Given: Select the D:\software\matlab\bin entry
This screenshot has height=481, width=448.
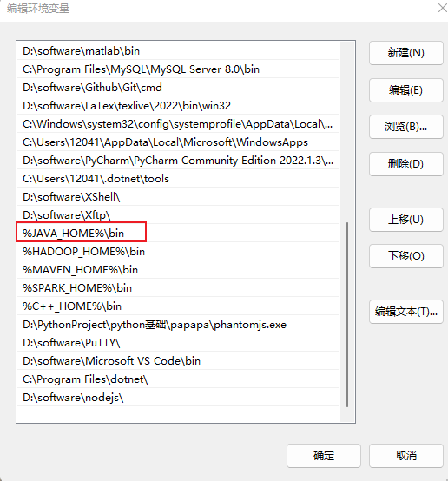Looking at the screenshot, I should click(178, 51).
